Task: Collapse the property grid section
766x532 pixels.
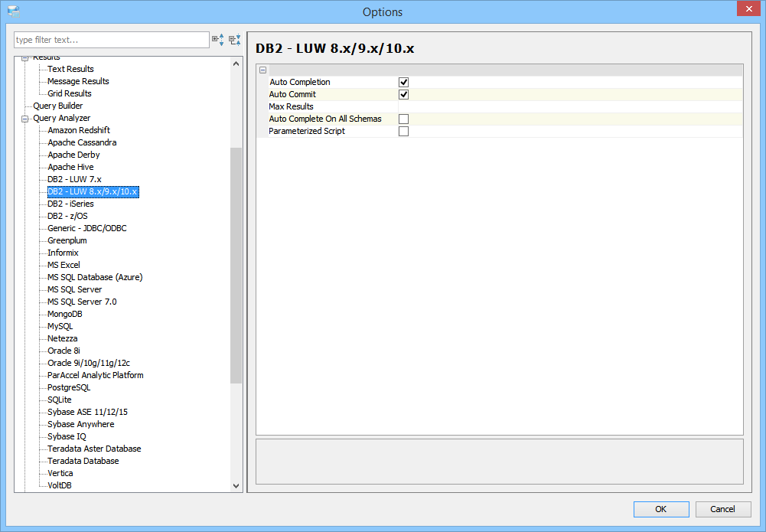Action: (262, 70)
